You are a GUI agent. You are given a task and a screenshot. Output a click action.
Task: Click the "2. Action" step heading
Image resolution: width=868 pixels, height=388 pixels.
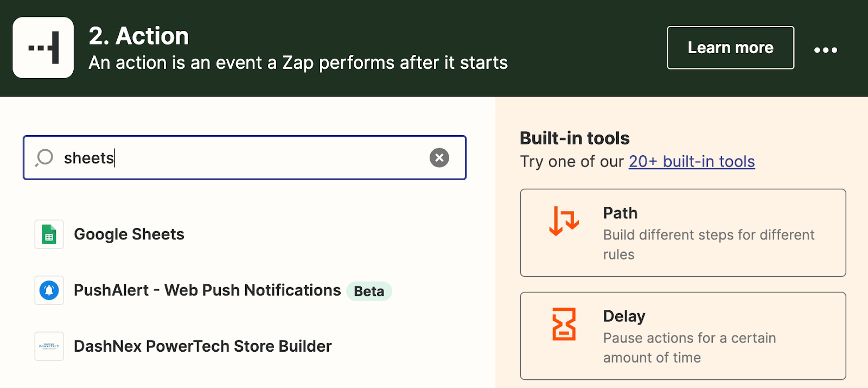tap(139, 36)
